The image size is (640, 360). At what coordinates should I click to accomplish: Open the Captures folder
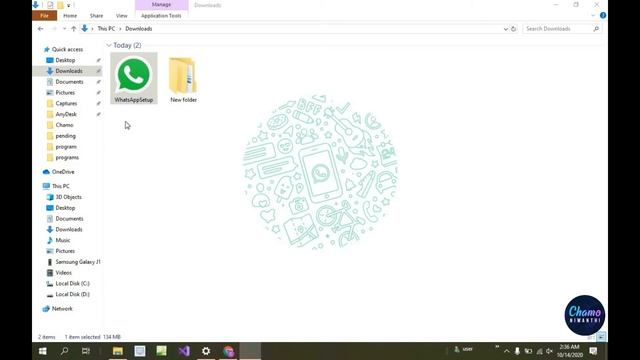point(66,103)
